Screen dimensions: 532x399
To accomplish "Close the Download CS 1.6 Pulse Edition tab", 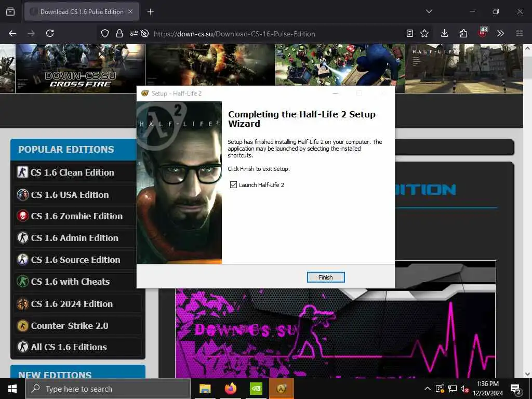I will click(130, 11).
